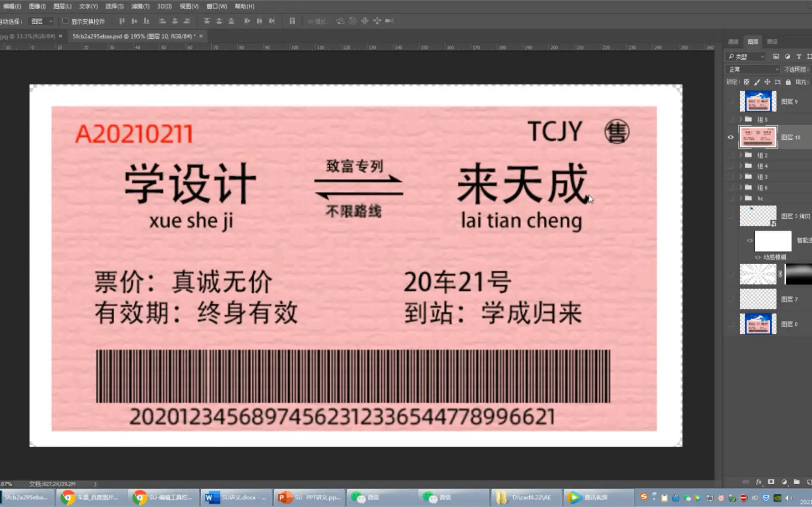Expand group 组 3

pos(741,176)
